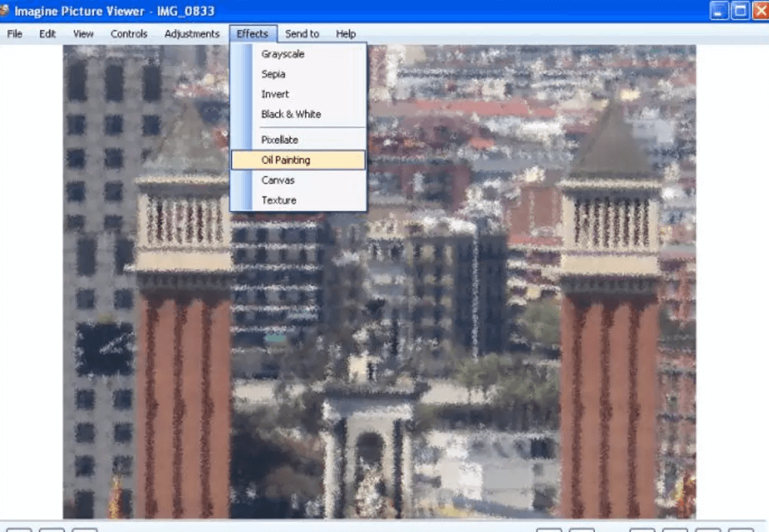Open the Adjustments menu

[x=192, y=34]
